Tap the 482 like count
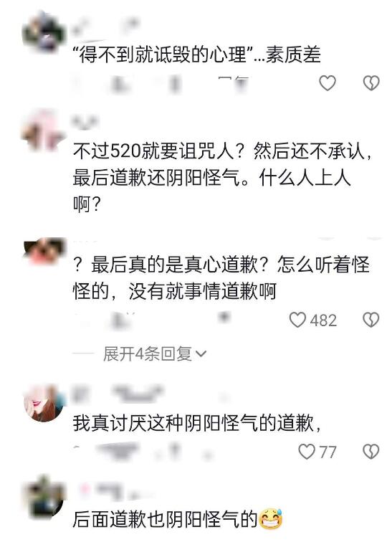This screenshot has width=392, height=542. (323, 320)
